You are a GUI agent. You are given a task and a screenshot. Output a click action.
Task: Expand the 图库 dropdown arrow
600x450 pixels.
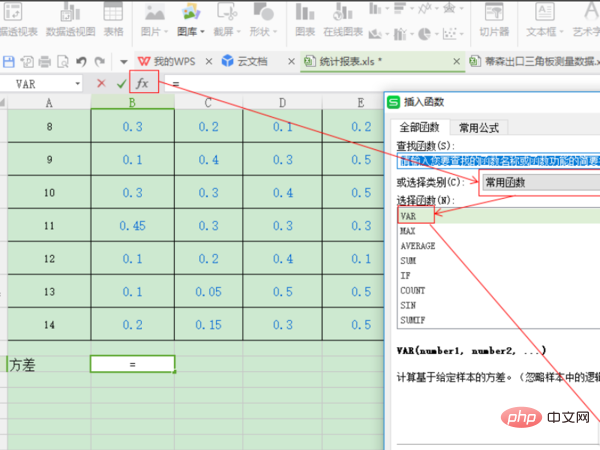[x=202, y=32]
